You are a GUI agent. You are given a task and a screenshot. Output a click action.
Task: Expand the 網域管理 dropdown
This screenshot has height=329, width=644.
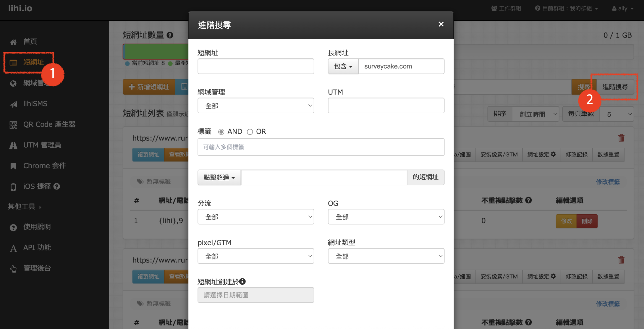click(256, 106)
